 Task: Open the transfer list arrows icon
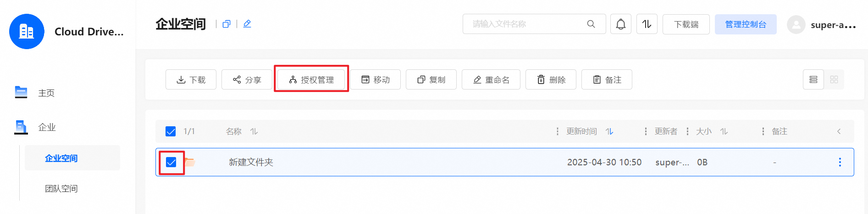[x=647, y=24]
